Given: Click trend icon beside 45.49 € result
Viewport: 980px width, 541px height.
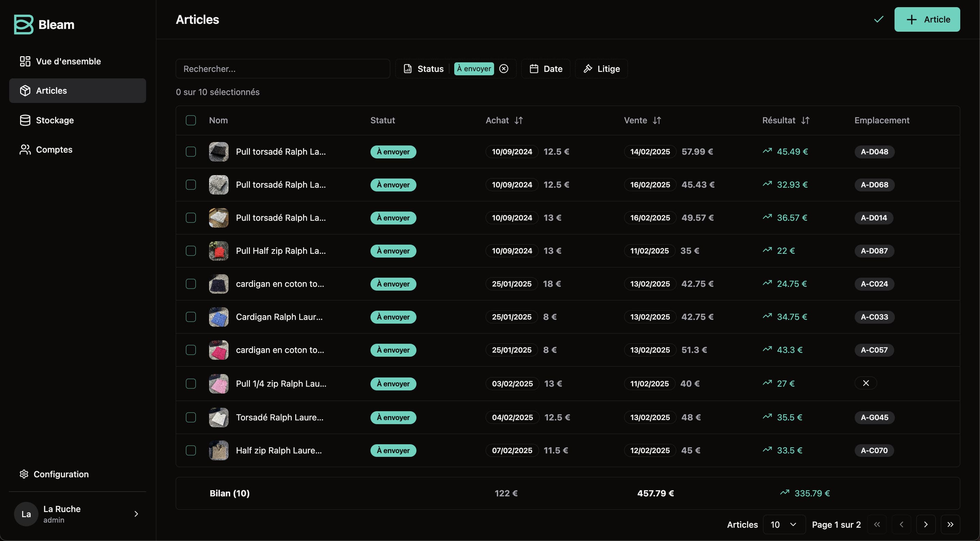Looking at the screenshot, I should click(x=767, y=151).
